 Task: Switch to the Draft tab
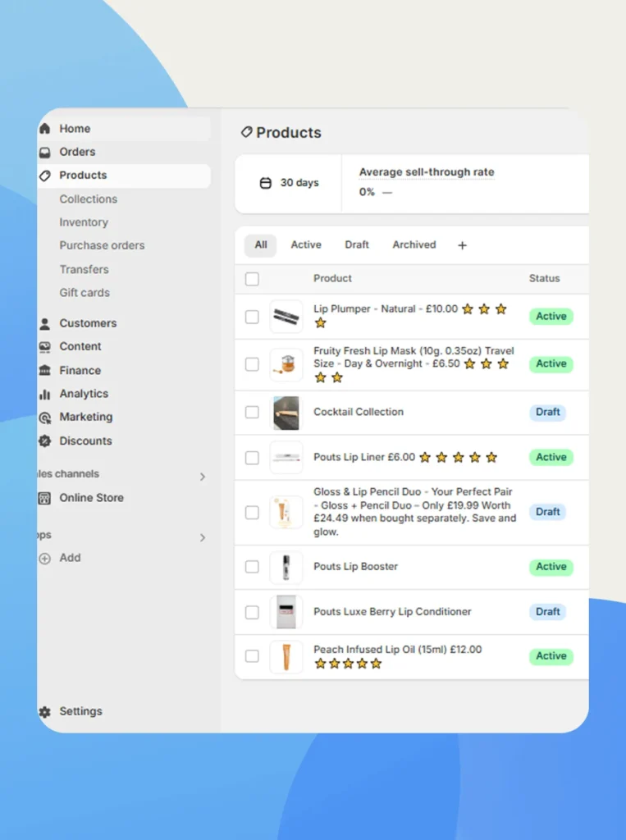click(x=357, y=245)
